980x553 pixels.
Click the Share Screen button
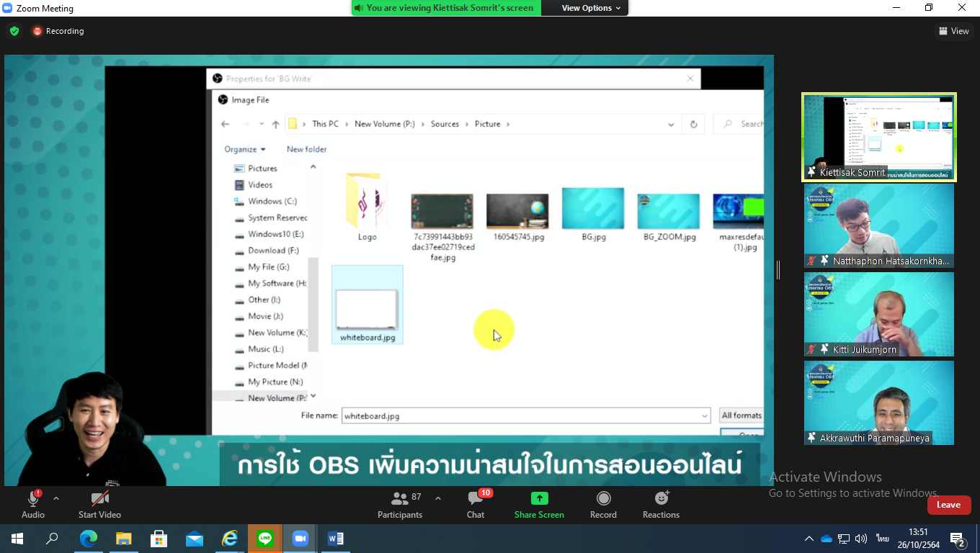point(539,504)
